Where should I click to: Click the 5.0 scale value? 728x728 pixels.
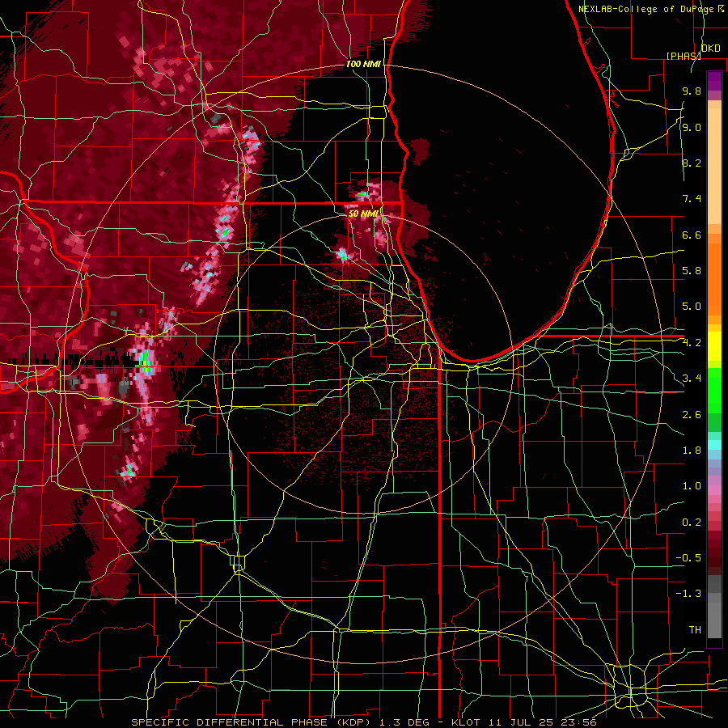(692, 307)
